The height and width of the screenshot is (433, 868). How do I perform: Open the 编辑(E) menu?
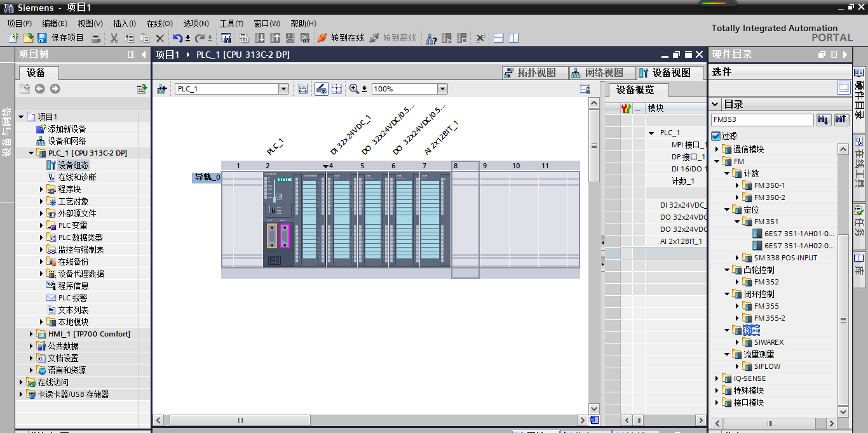point(55,23)
